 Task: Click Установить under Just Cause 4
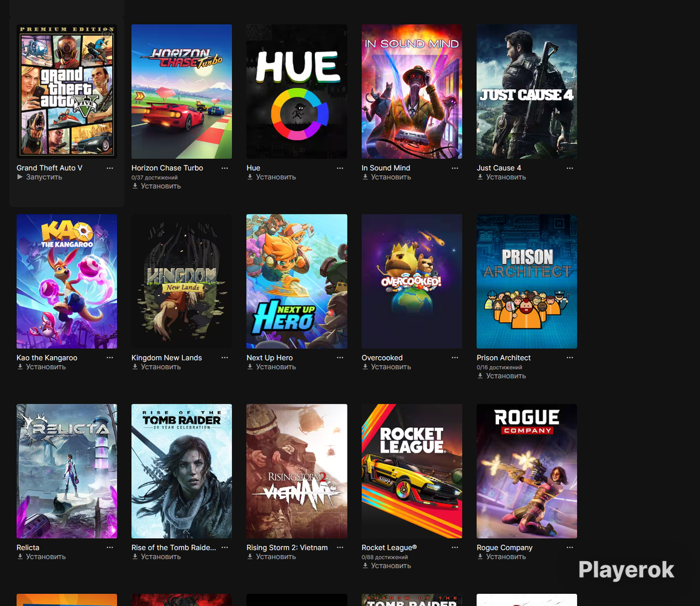501,178
